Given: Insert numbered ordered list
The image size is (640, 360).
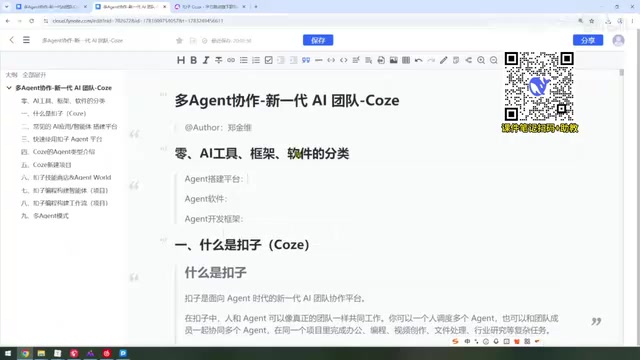Looking at the screenshot, I should click(256, 60).
